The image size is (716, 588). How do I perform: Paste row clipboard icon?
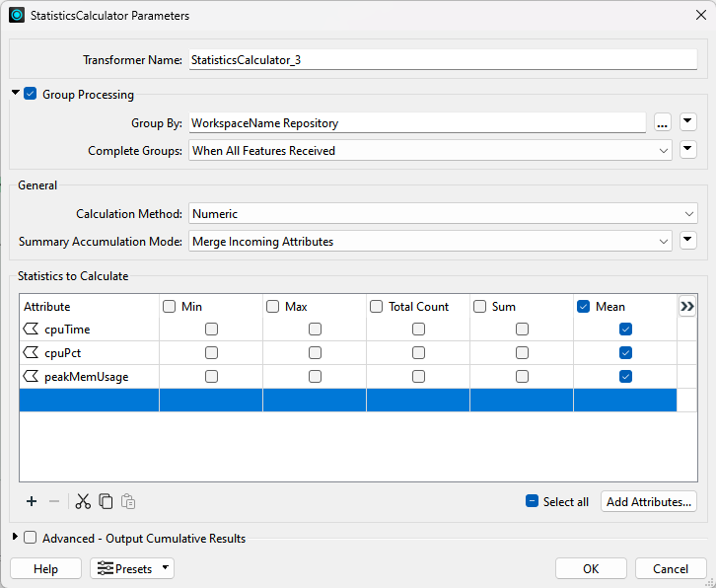pyautogui.click(x=128, y=501)
